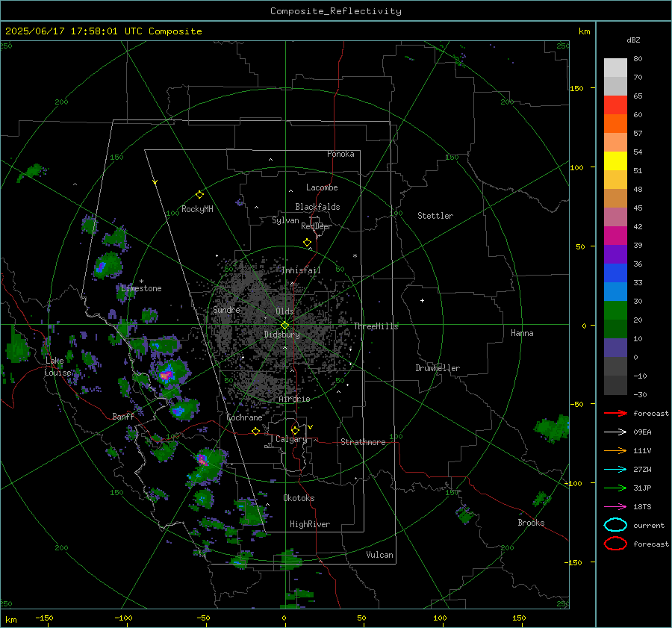The image size is (672, 628).
Task: Click the yellow radar-center diamond near Didsbury
Action: (284, 325)
